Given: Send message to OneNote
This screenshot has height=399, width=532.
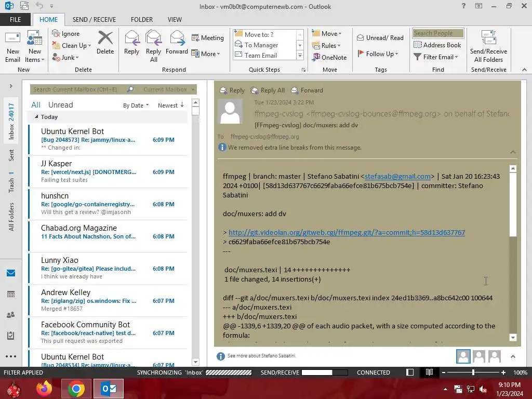Looking at the screenshot, I should (329, 57).
